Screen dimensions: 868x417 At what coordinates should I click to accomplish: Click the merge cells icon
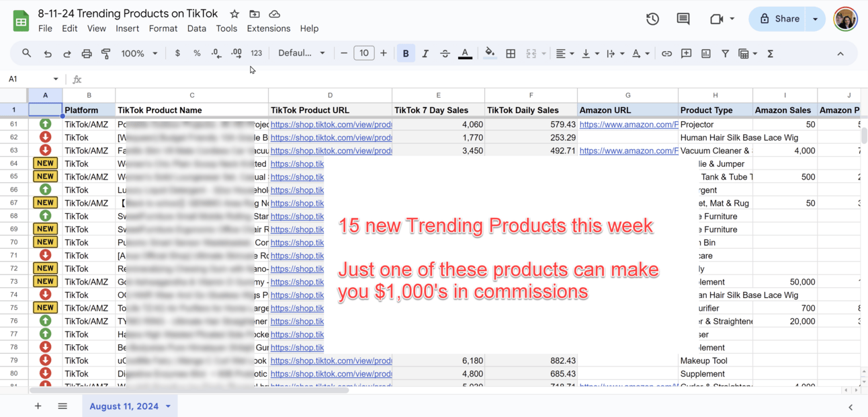click(531, 53)
